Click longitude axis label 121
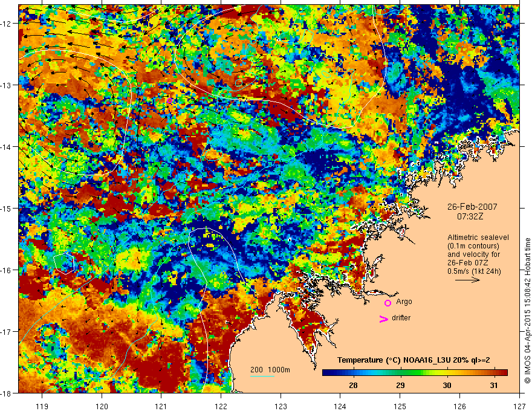 coord(161,406)
